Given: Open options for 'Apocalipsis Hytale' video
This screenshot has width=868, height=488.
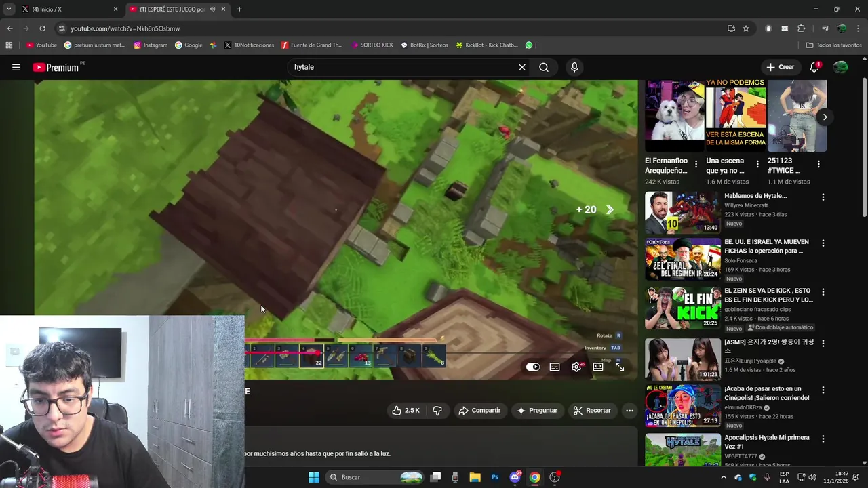Looking at the screenshot, I should 823,439.
